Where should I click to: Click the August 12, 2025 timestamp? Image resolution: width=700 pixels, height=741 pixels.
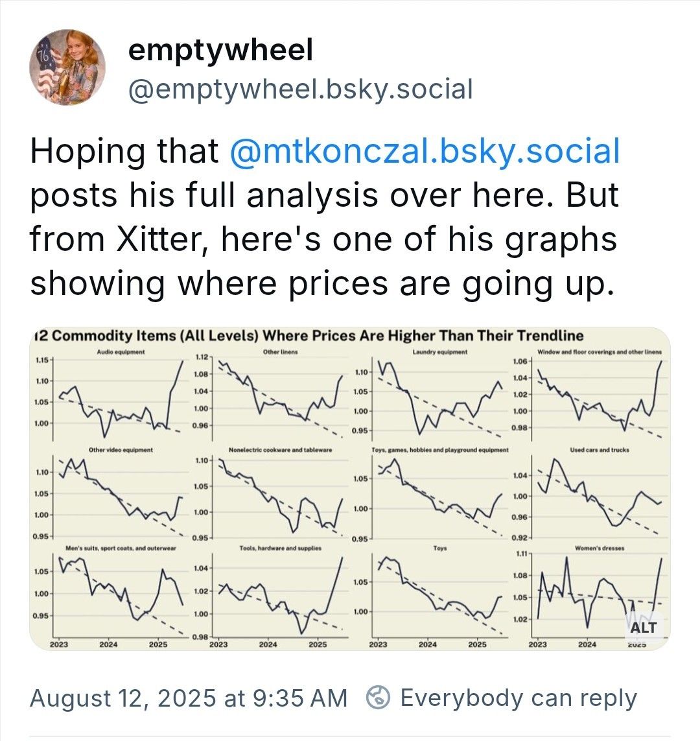(x=189, y=698)
